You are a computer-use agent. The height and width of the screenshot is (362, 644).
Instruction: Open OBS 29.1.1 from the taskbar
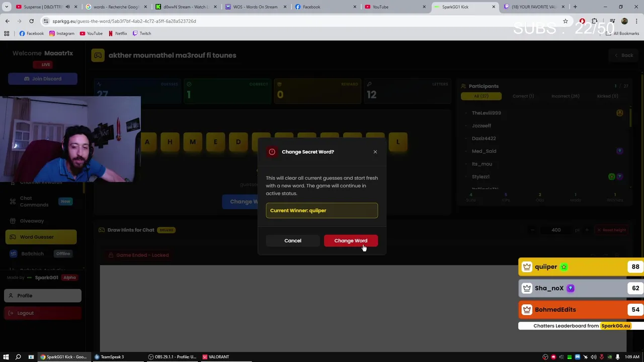click(x=172, y=357)
